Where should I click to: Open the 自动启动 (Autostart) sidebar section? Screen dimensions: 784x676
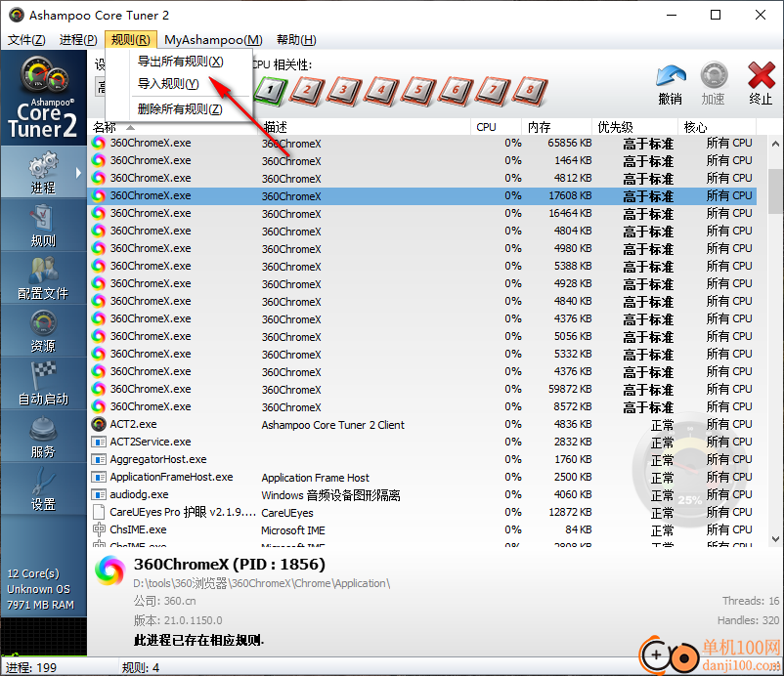pos(43,384)
